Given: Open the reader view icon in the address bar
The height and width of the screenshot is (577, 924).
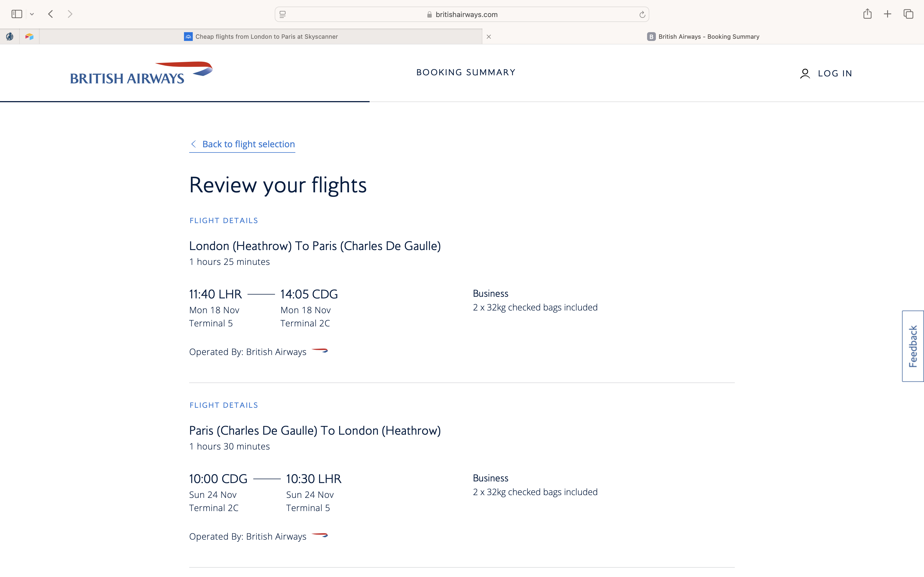Looking at the screenshot, I should [x=282, y=15].
